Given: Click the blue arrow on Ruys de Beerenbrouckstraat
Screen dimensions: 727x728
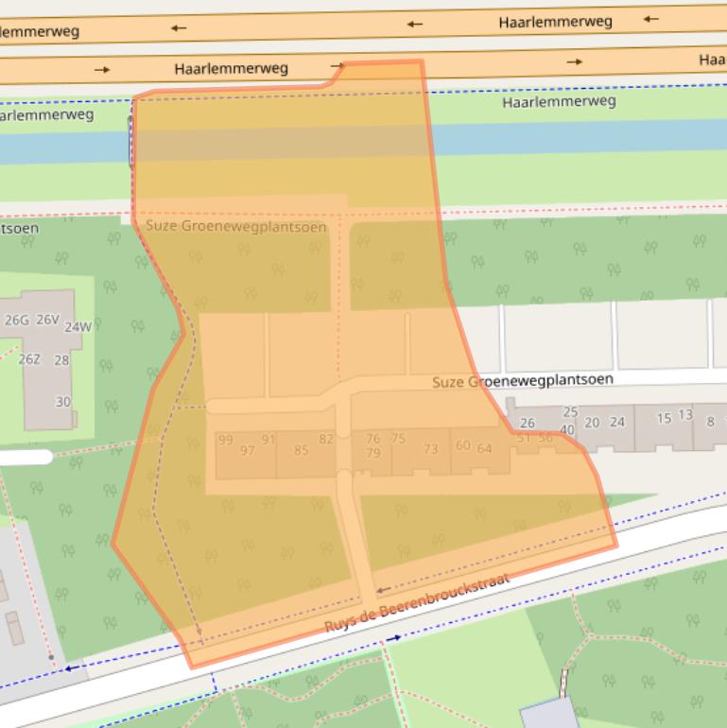Looking at the screenshot, I should [392, 638].
